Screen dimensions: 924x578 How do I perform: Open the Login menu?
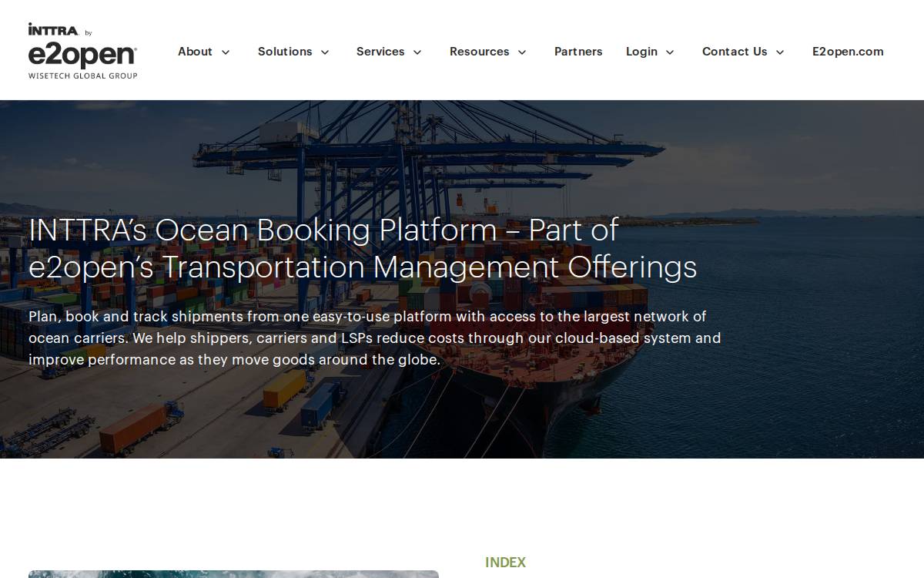point(641,52)
